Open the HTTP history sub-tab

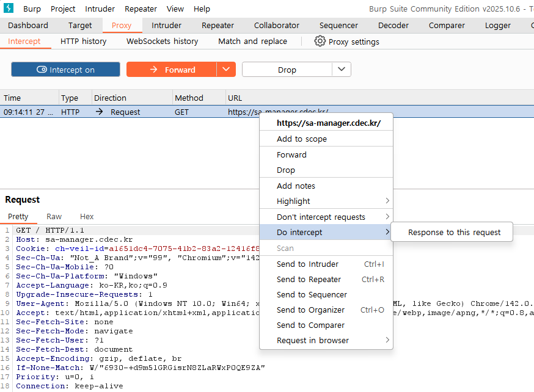(84, 41)
